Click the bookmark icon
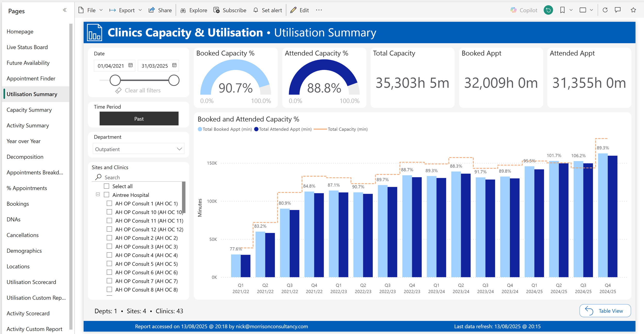 click(562, 10)
